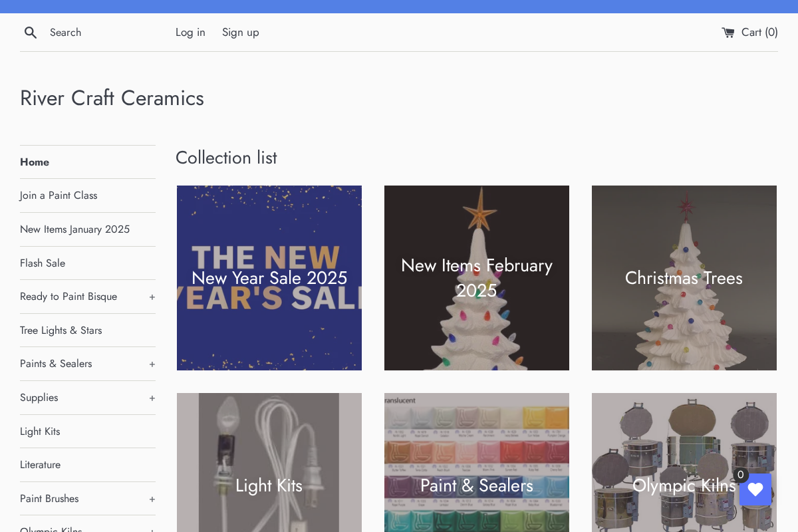The height and width of the screenshot is (532, 798).
Task: Open the River Craft Ceramics home title
Action: point(112,98)
